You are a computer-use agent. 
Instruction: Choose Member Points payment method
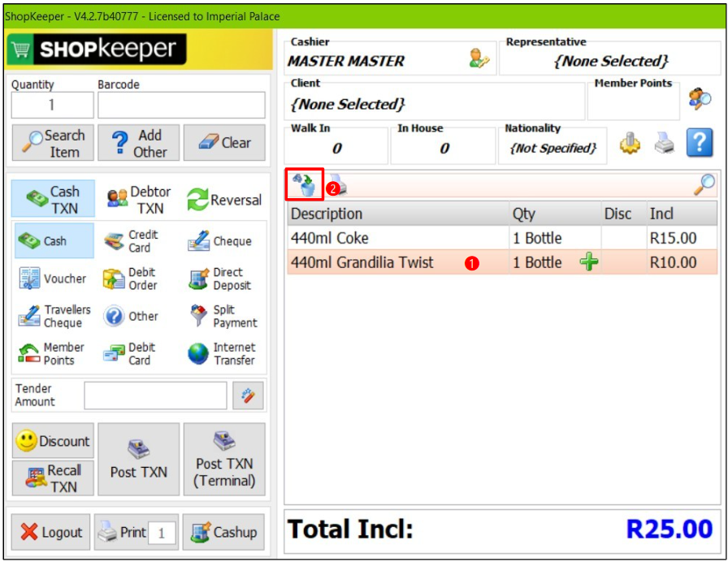tap(51, 353)
